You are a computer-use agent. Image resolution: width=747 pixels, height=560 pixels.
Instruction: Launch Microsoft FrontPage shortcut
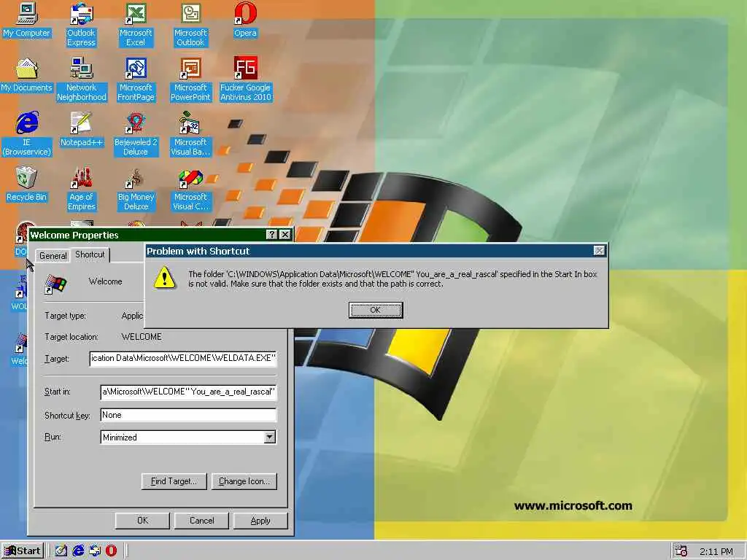(136, 79)
